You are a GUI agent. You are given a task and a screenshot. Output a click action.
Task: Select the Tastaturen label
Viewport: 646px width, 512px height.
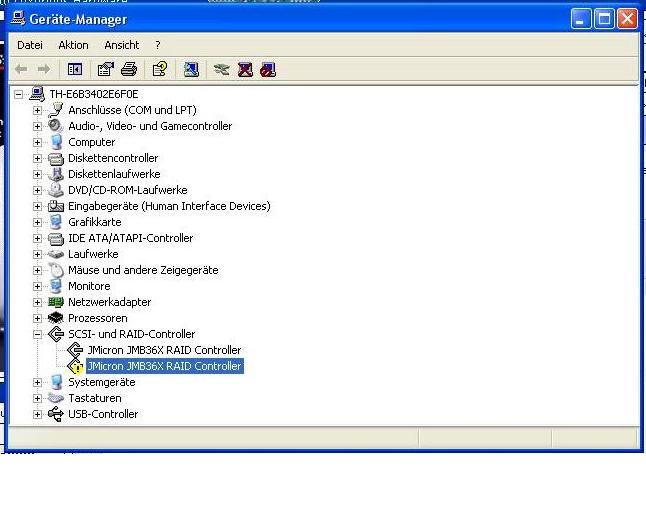point(95,398)
